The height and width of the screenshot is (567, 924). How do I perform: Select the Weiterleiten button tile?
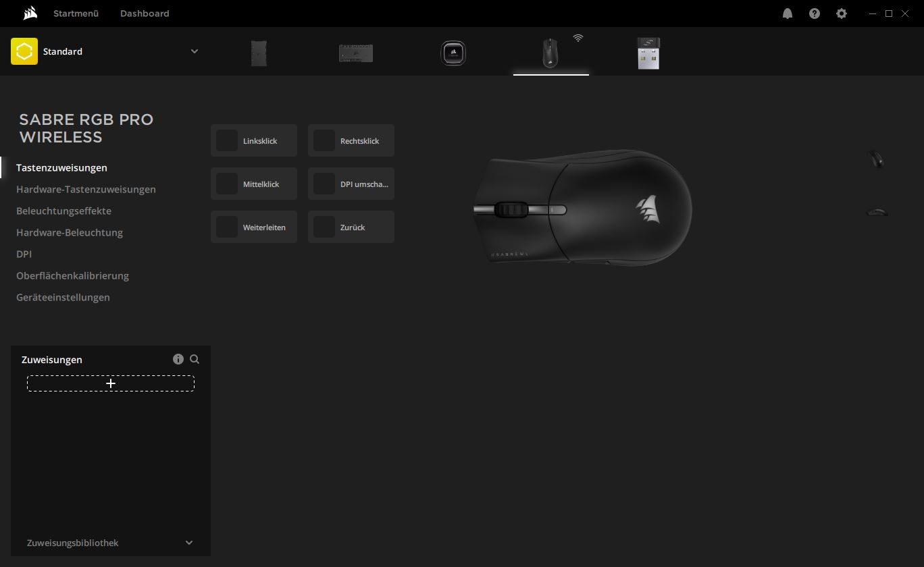(254, 227)
